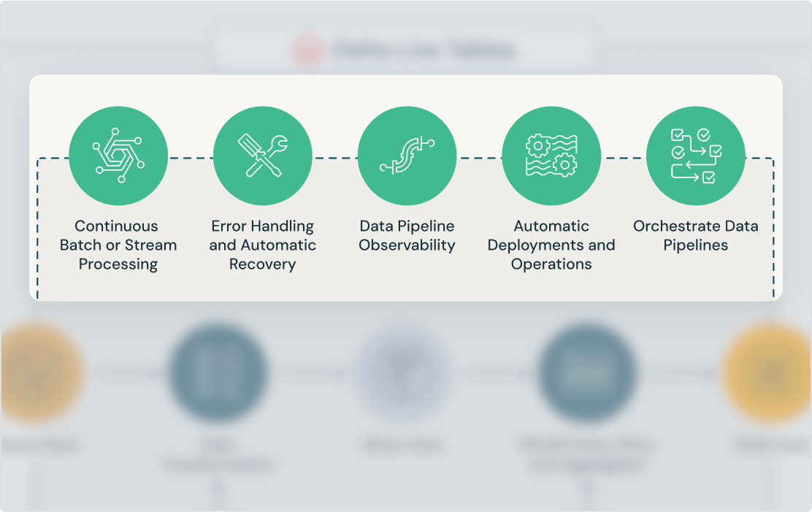Click the Automatic Deployments gears icon
Viewport: 812px width, 512px height.
(551, 156)
